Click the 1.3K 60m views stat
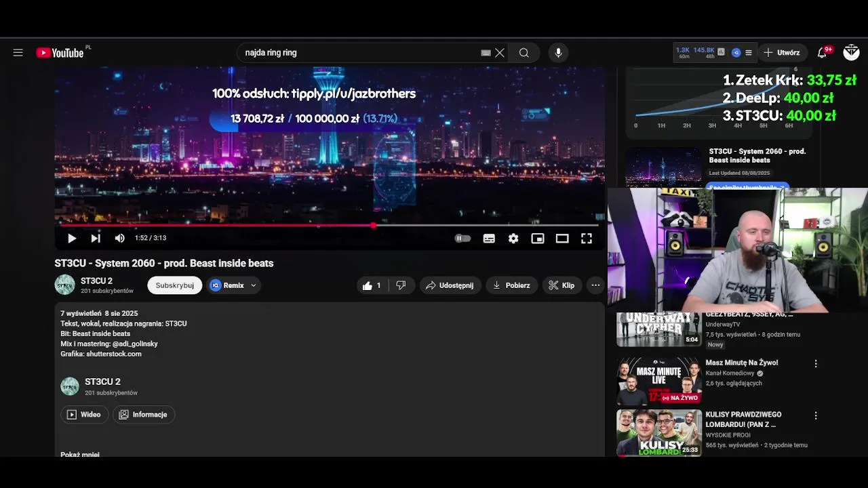Screen dimensions: 868x488 click(x=683, y=52)
